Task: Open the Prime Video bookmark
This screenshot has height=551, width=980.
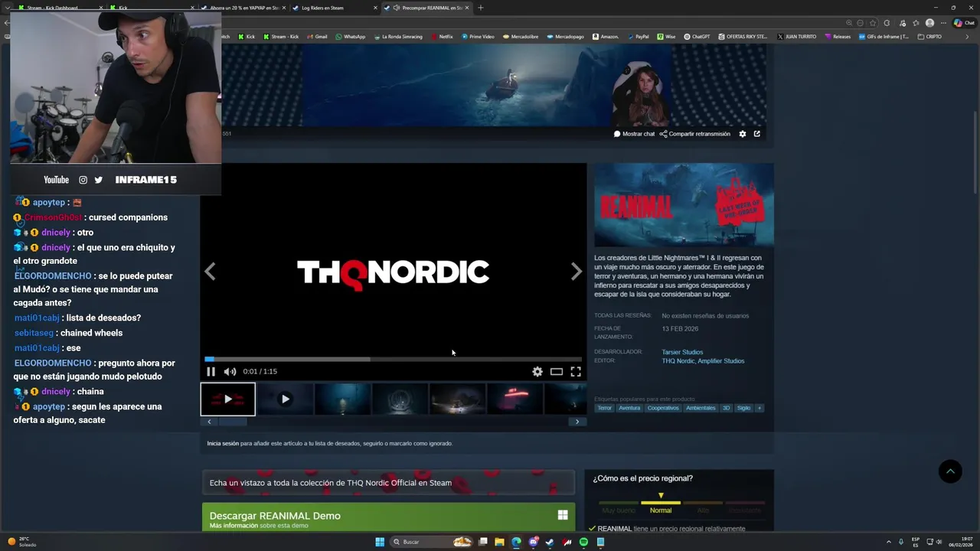Action: coord(478,37)
